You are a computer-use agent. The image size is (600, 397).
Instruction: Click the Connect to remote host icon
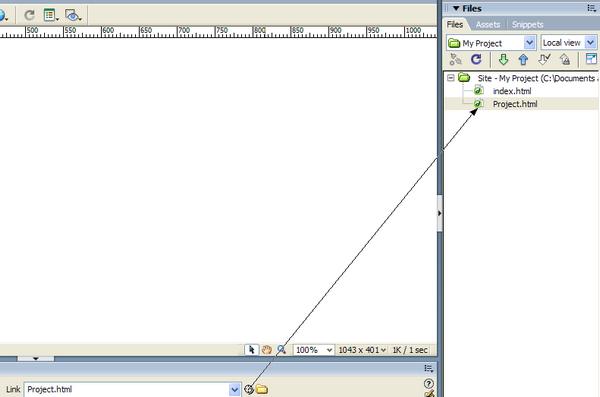[x=455, y=59]
